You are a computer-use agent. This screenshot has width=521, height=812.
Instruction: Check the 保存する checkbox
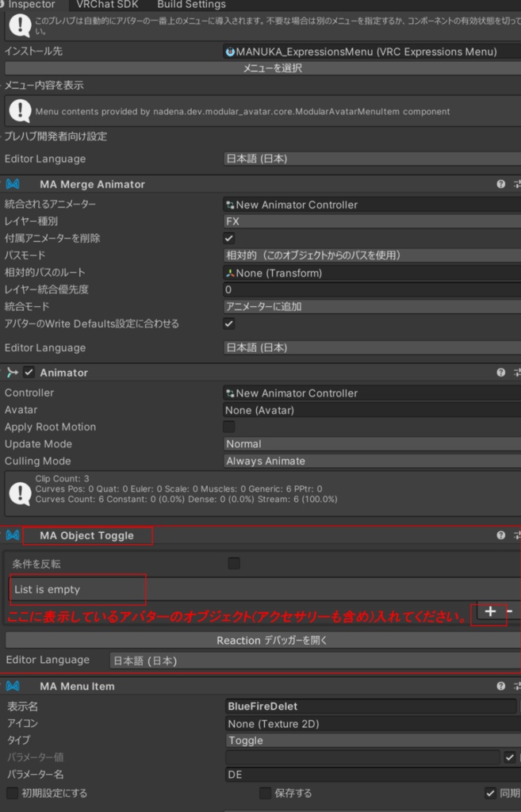tap(265, 793)
